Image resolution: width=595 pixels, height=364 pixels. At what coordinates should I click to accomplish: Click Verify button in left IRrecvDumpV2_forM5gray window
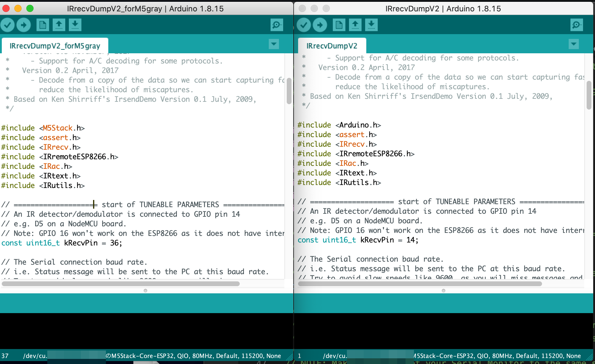click(7, 25)
